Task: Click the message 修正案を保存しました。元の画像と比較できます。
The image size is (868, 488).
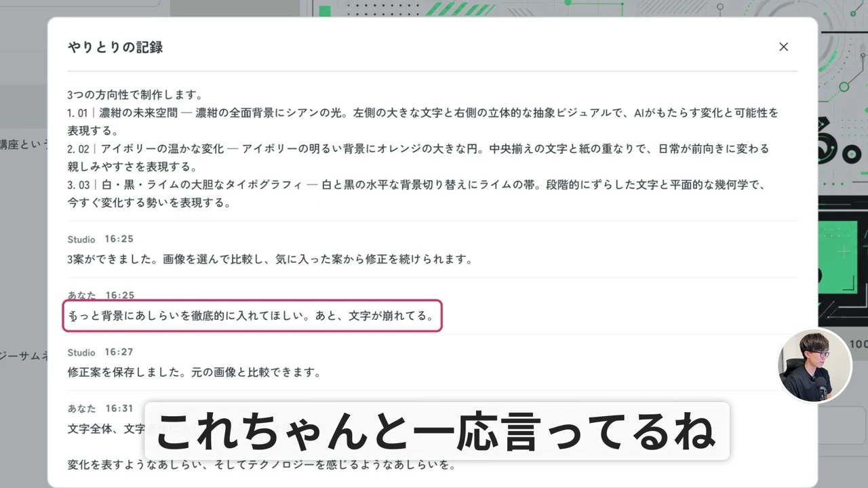Action: (194, 372)
